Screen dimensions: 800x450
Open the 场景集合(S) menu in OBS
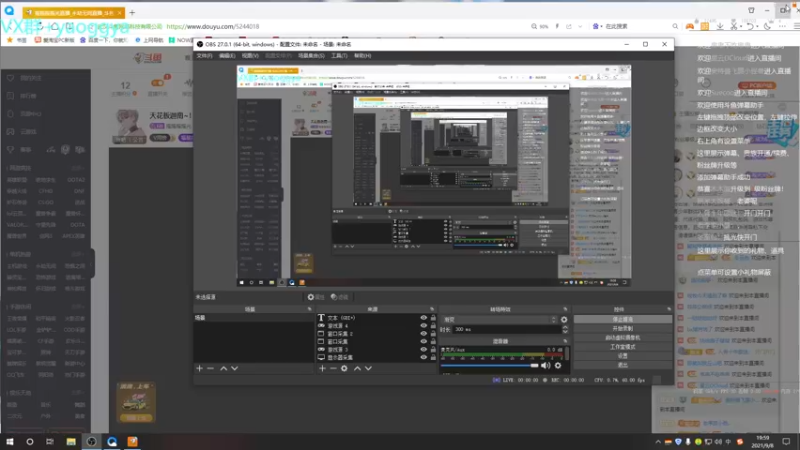point(311,56)
